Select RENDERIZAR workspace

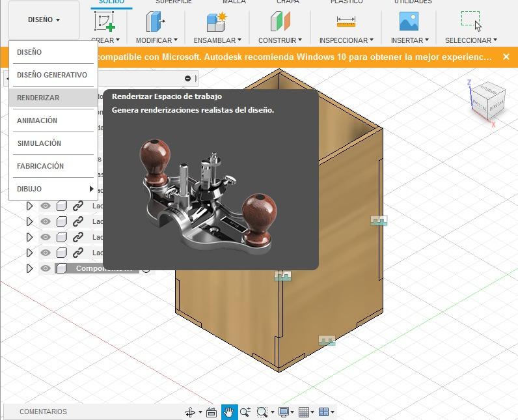click(x=53, y=98)
